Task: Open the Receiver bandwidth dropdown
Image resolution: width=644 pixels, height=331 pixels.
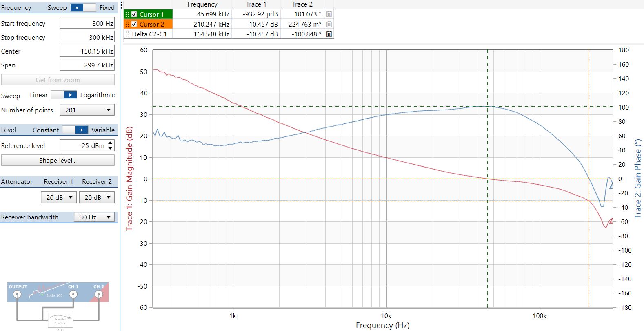Action: [94, 217]
